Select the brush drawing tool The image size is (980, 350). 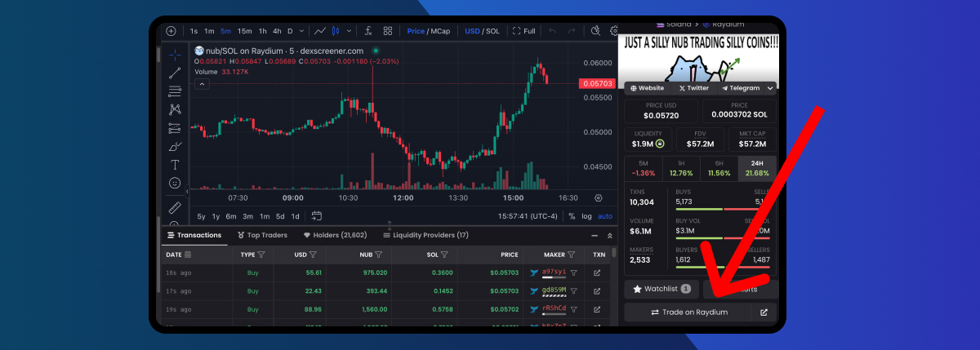pos(175,147)
